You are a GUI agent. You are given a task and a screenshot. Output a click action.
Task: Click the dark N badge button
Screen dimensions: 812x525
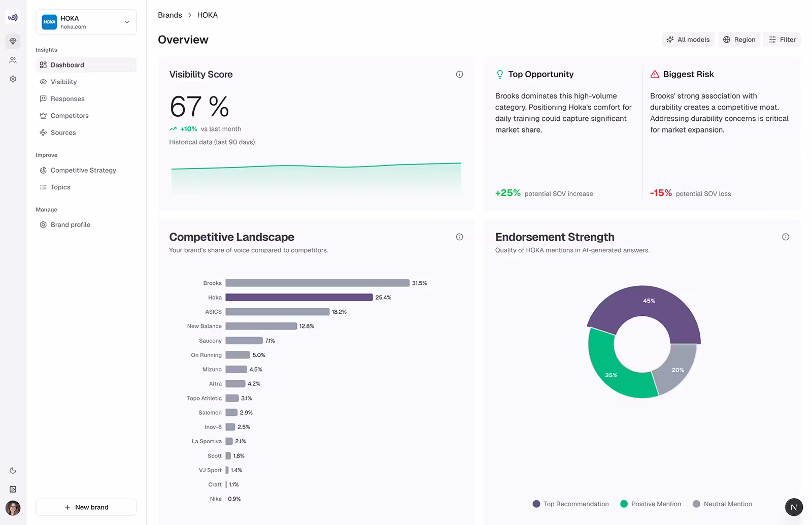tap(794, 507)
